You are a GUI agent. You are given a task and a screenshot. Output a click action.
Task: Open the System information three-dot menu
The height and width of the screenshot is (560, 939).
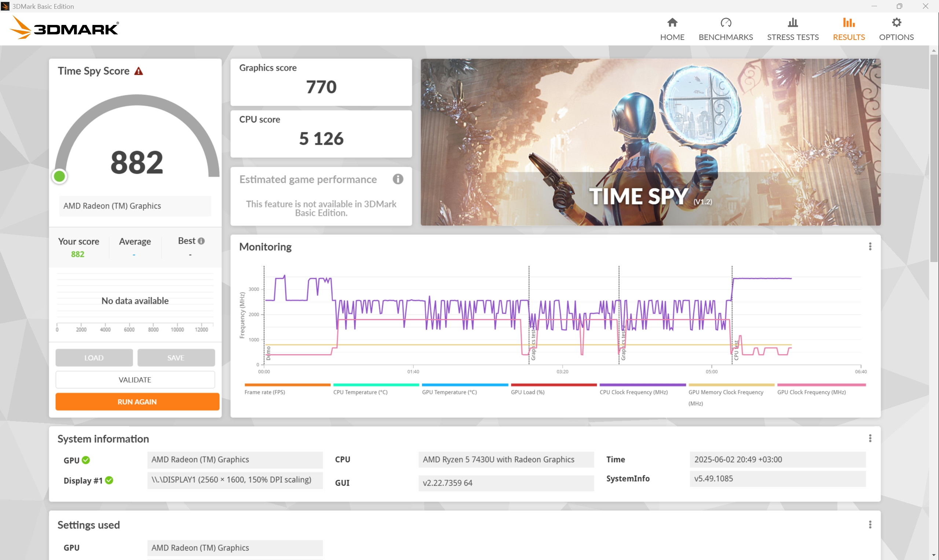tap(870, 438)
